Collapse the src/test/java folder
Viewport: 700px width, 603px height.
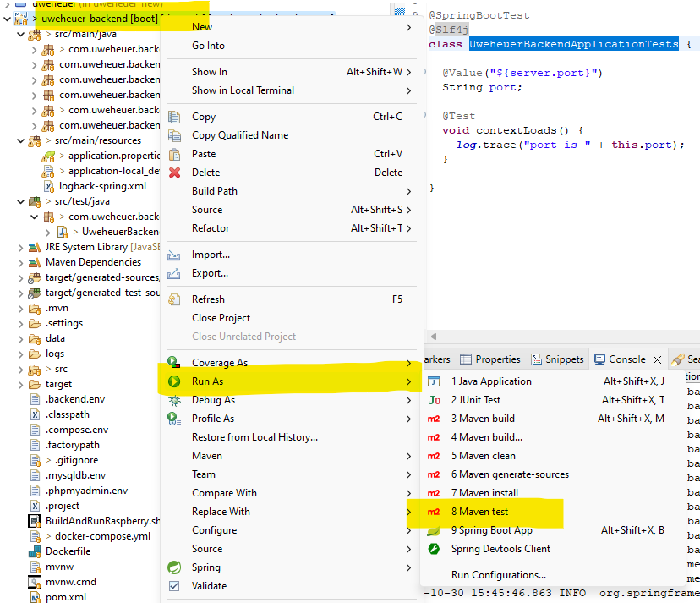coord(21,201)
